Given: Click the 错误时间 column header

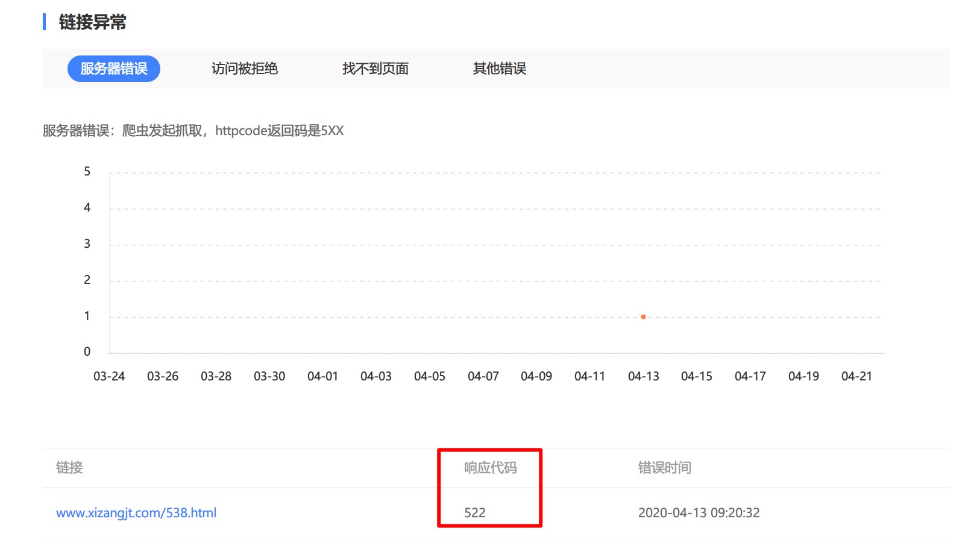Looking at the screenshot, I should (x=664, y=468).
